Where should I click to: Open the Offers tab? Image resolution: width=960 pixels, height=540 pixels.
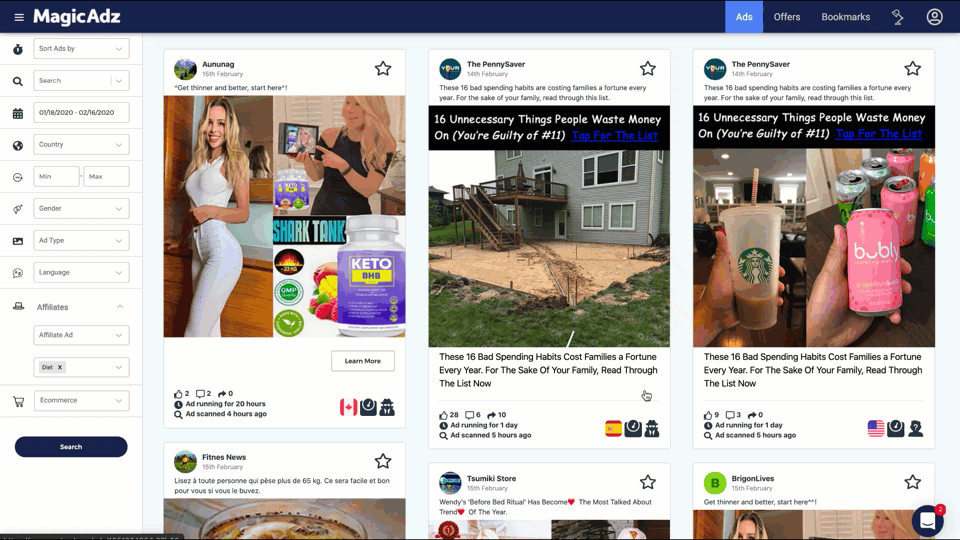click(x=787, y=17)
